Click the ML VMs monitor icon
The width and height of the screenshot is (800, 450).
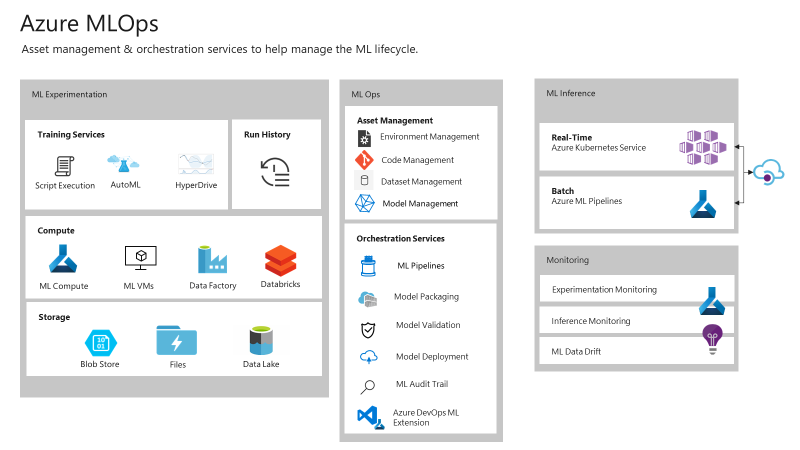[x=140, y=258]
